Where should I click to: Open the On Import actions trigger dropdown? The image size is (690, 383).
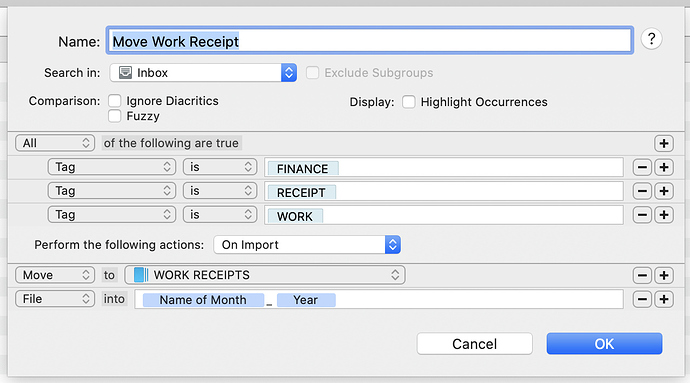point(307,245)
